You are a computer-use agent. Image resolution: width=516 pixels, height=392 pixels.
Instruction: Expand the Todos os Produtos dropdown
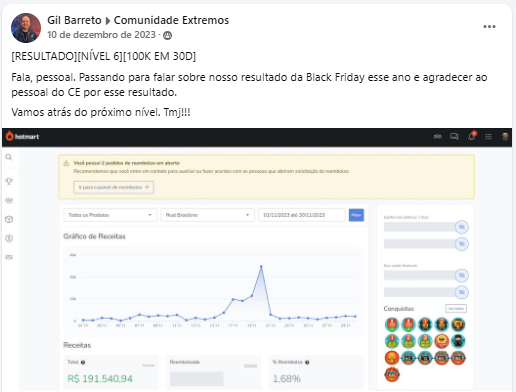110,215
